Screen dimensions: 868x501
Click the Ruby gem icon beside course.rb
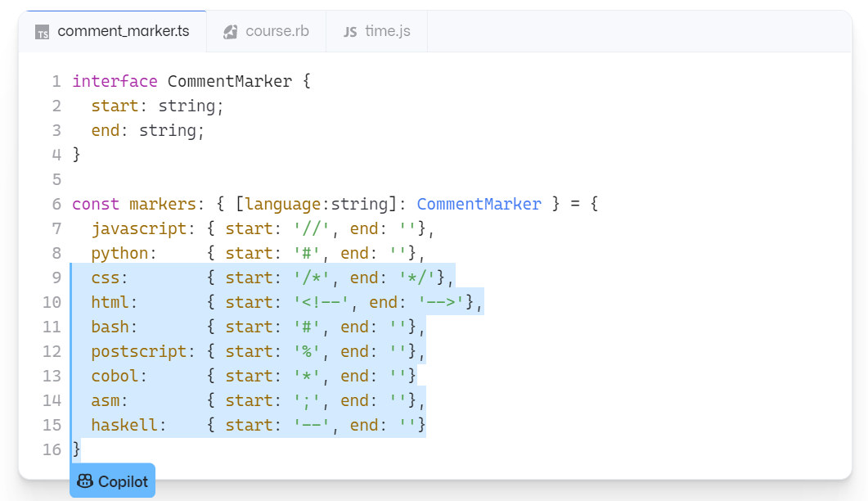[x=229, y=31]
